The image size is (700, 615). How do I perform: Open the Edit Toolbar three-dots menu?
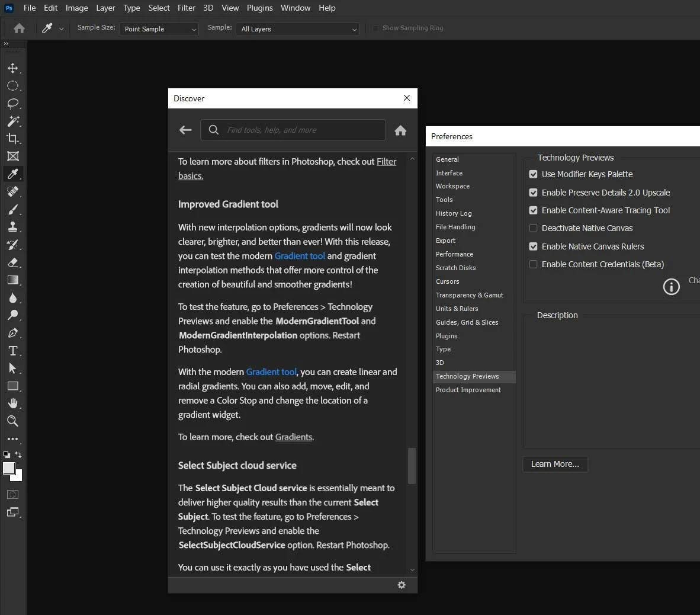[x=13, y=439]
